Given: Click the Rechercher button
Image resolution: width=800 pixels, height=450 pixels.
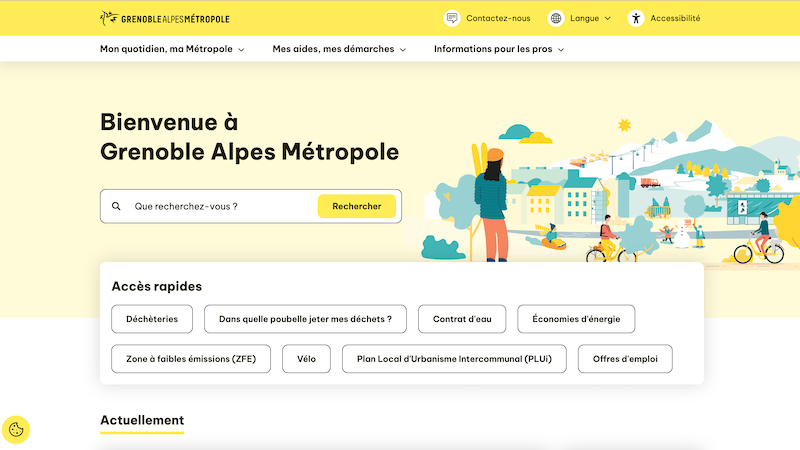Looking at the screenshot, I should click(x=357, y=206).
